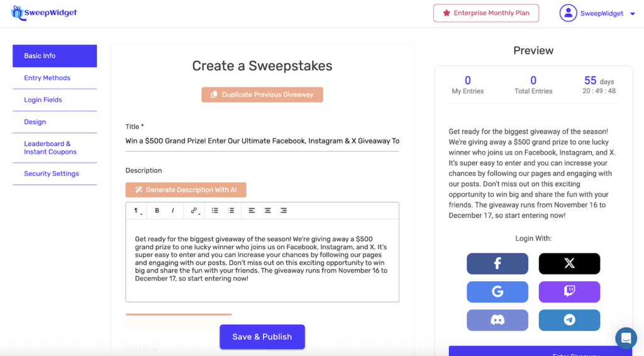Viewport: 644px width, 356px height.
Task: Align description text to the right
Action: click(284, 211)
